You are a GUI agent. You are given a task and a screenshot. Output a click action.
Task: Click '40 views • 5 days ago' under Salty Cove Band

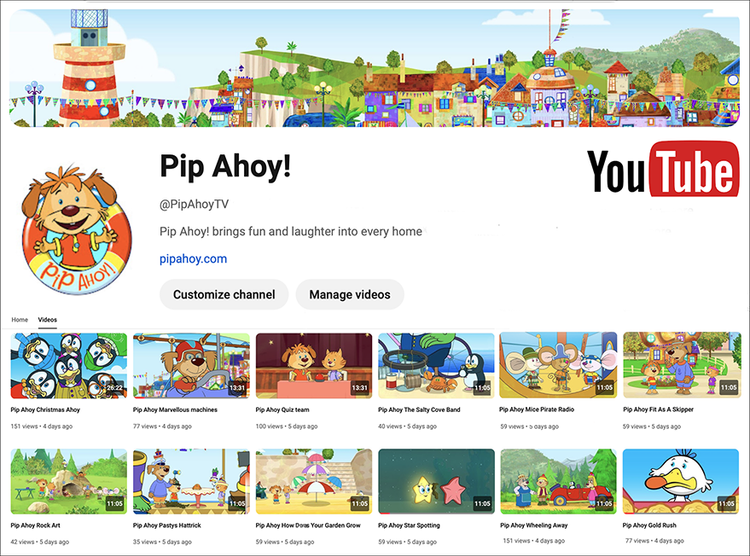click(x=408, y=426)
